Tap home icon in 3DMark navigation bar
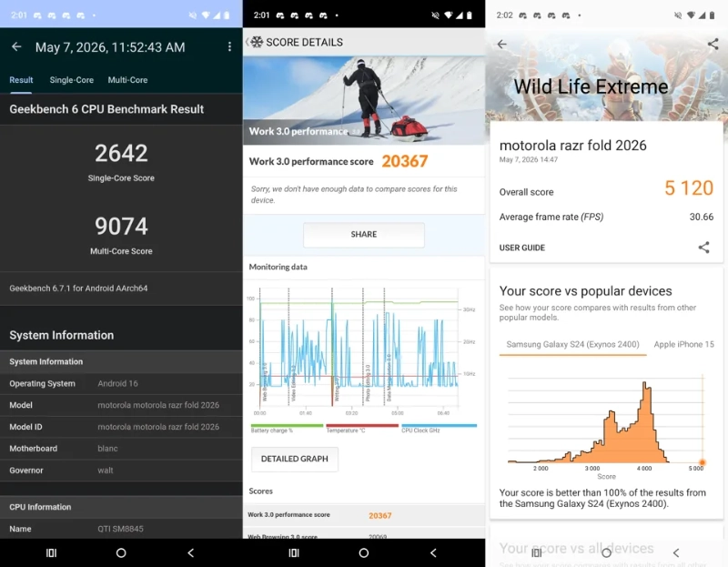 coord(606,552)
